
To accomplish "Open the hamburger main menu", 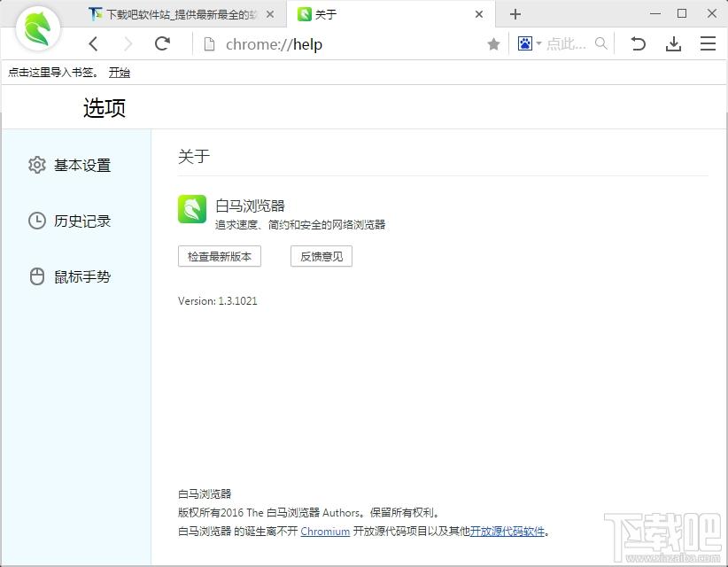I will (708, 43).
